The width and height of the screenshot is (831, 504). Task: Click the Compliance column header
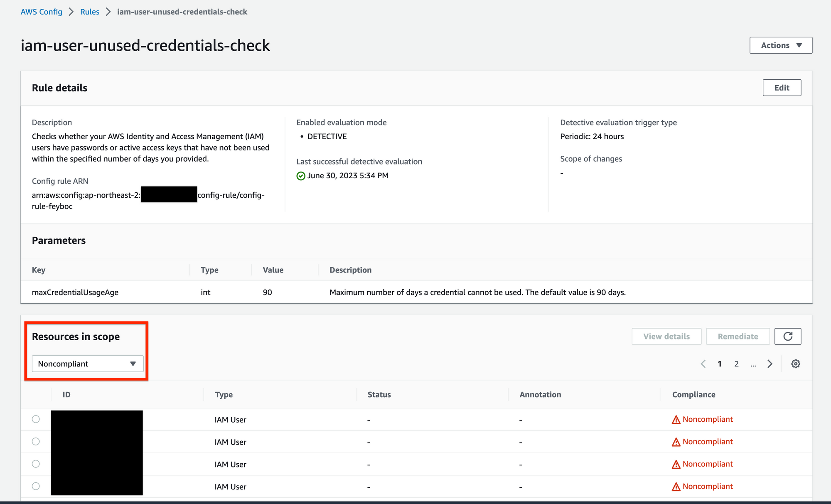pos(693,395)
